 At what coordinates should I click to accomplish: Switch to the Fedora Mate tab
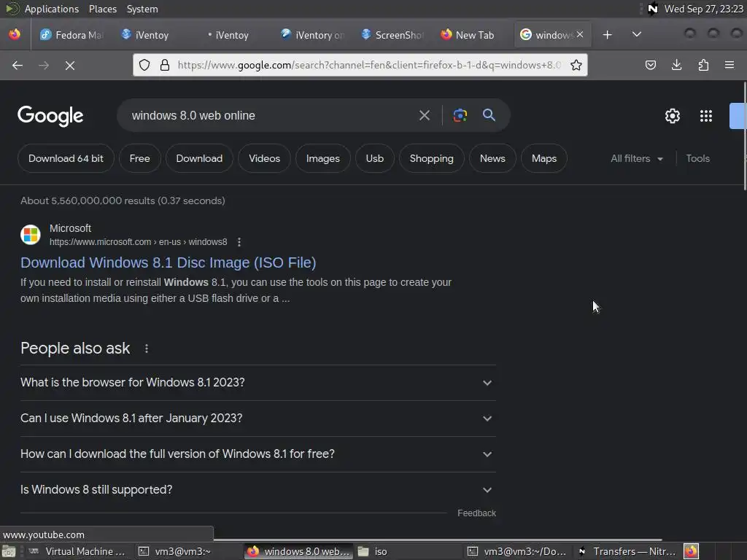[71, 35]
